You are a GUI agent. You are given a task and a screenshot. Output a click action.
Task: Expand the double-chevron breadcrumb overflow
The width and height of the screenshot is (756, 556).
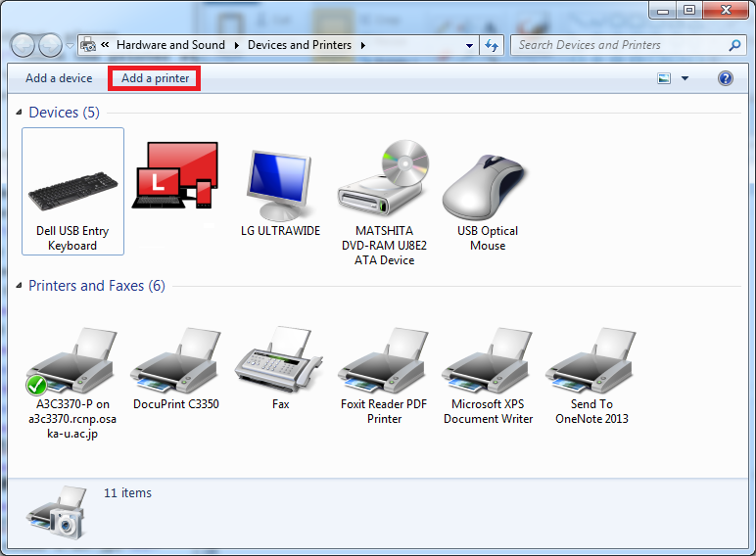[x=105, y=45]
